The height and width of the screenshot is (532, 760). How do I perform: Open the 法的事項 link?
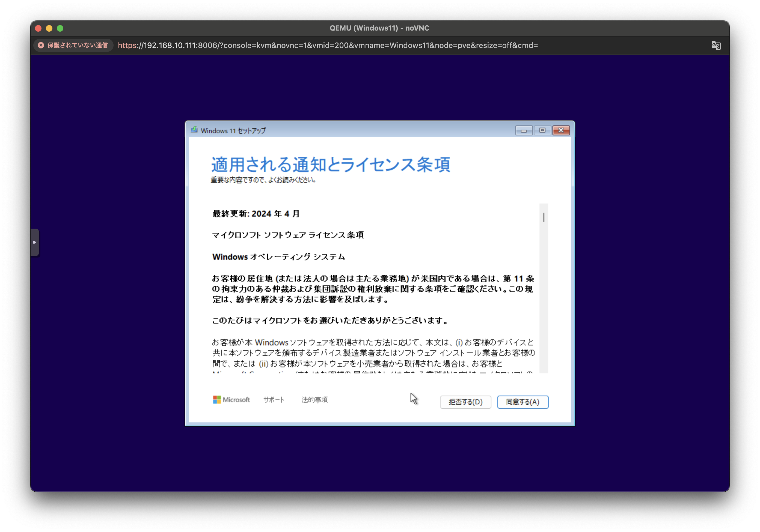314,400
